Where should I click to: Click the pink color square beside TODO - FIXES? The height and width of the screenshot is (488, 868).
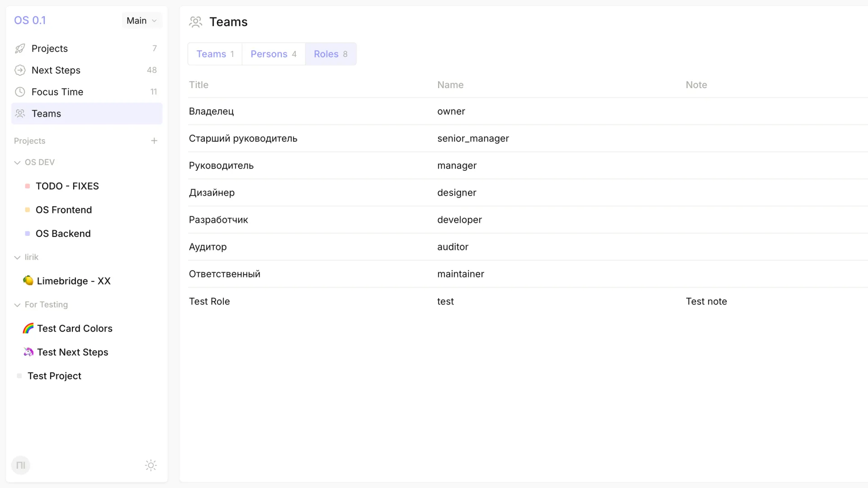(x=28, y=186)
